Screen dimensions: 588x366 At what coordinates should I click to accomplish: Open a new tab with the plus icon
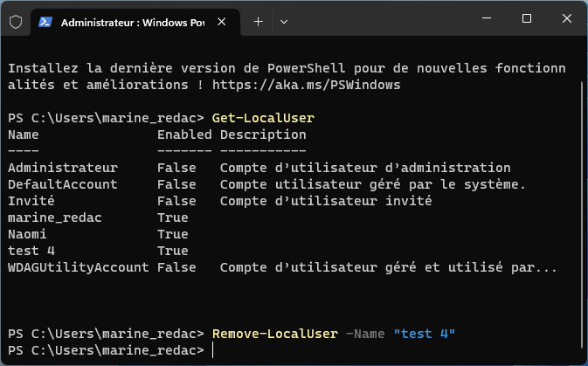pyautogui.click(x=258, y=22)
